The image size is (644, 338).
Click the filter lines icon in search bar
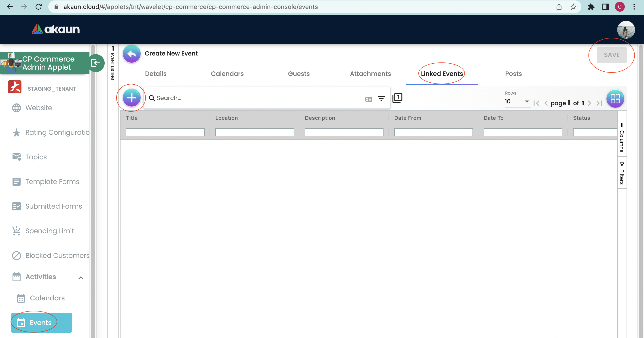click(x=381, y=98)
